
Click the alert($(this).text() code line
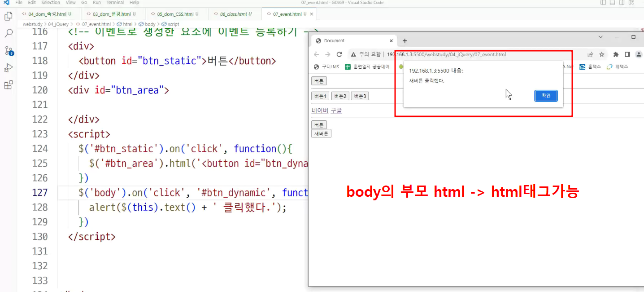pyautogui.click(x=187, y=207)
